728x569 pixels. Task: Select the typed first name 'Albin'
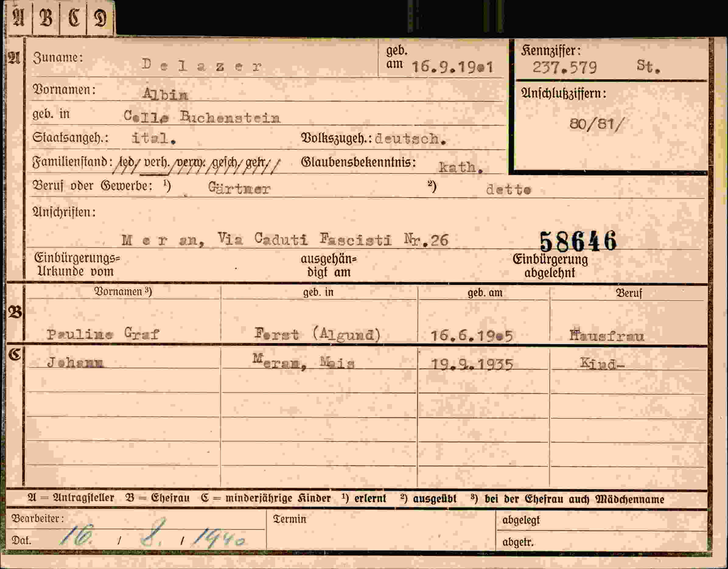[165, 94]
